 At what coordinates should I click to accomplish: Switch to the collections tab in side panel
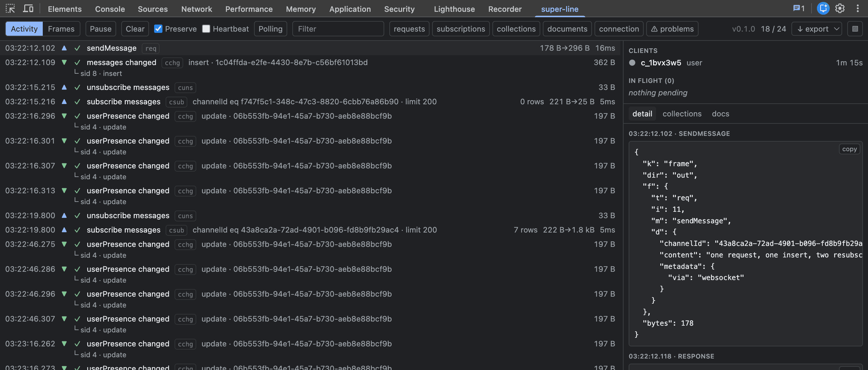pyautogui.click(x=682, y=114)
